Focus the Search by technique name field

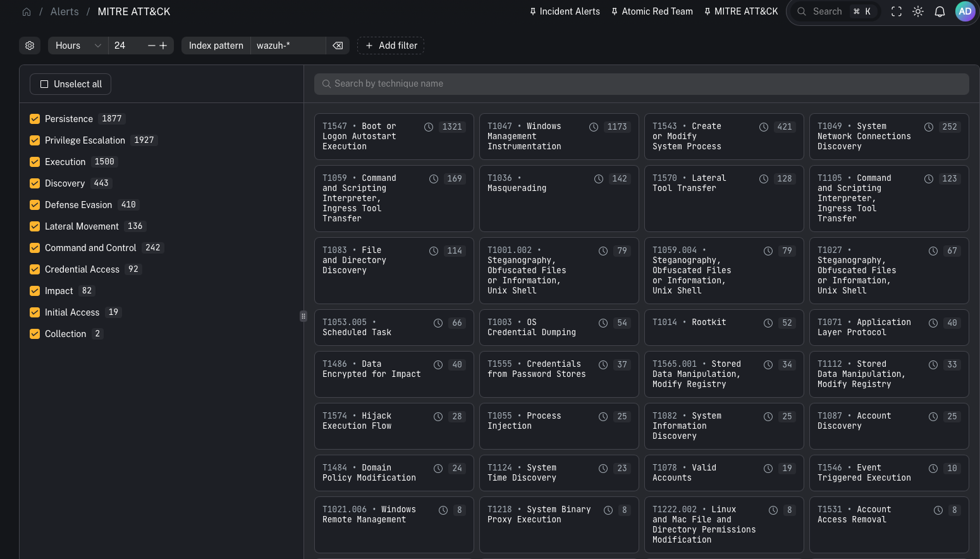[x=642, y=84]
